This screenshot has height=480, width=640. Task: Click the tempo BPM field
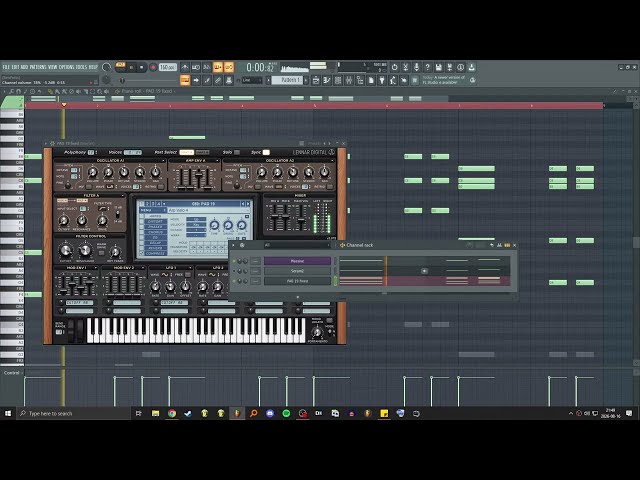tap(167, 67)
